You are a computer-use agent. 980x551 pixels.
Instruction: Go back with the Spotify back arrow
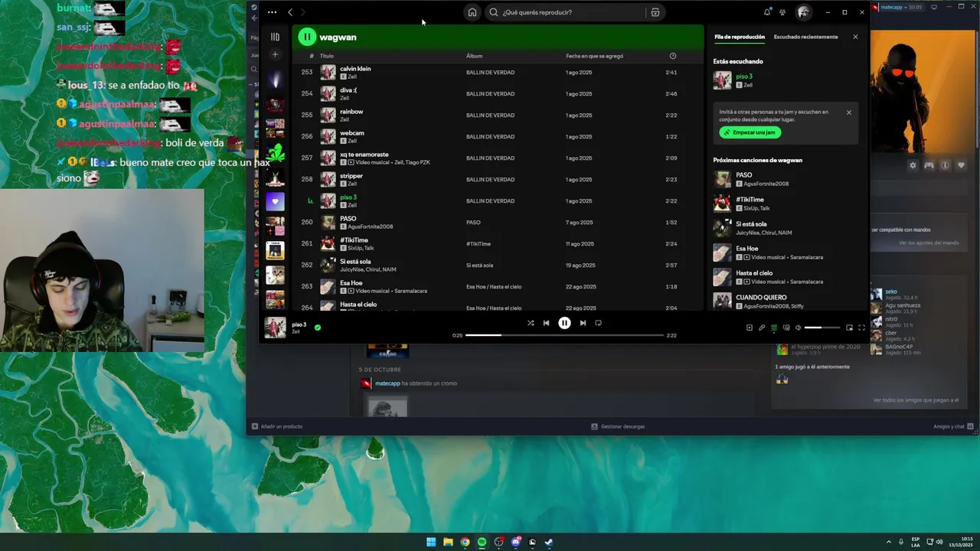click(290, 12)
